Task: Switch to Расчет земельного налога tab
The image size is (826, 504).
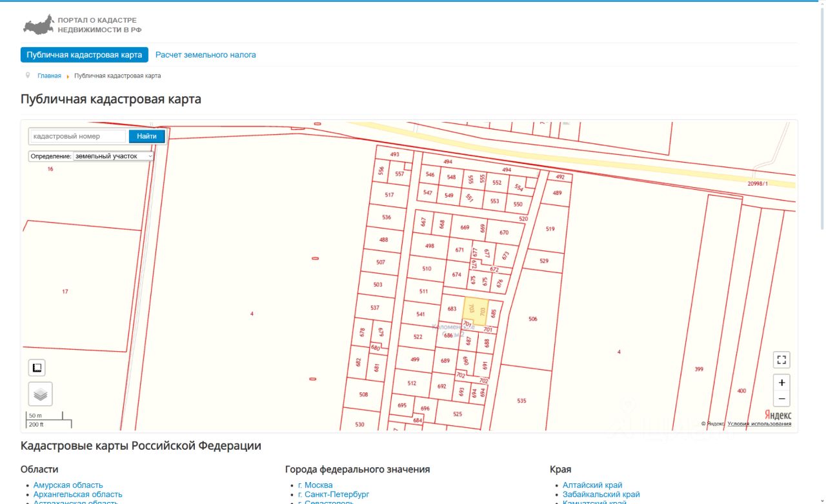Action: 205,55
